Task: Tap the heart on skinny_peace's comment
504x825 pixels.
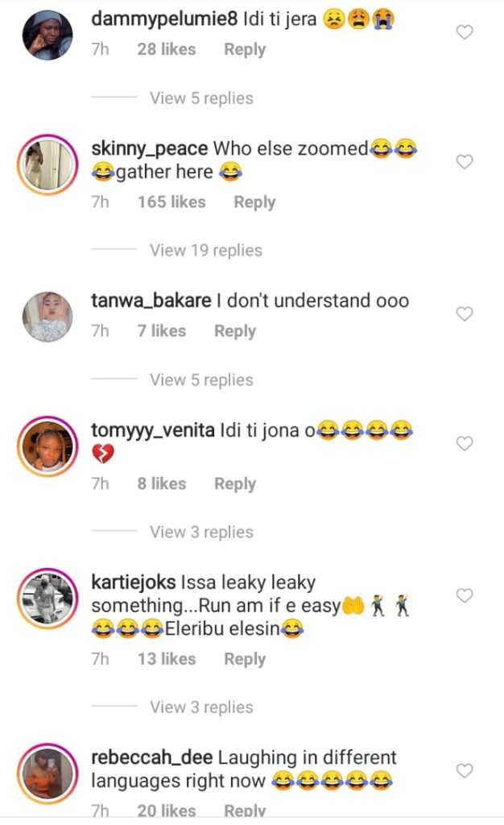Action: click(x=465, y=162)
